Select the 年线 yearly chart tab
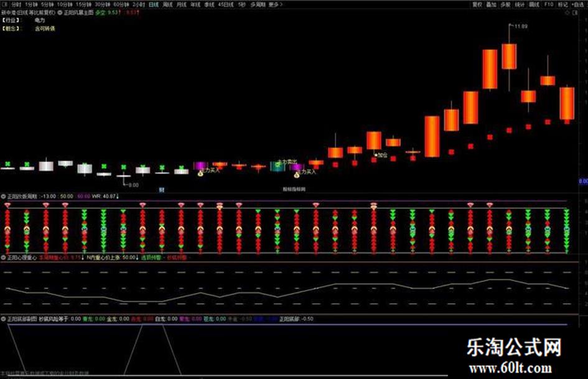Image resolution: width=588 pixels, height=379 pixels. 195,4
